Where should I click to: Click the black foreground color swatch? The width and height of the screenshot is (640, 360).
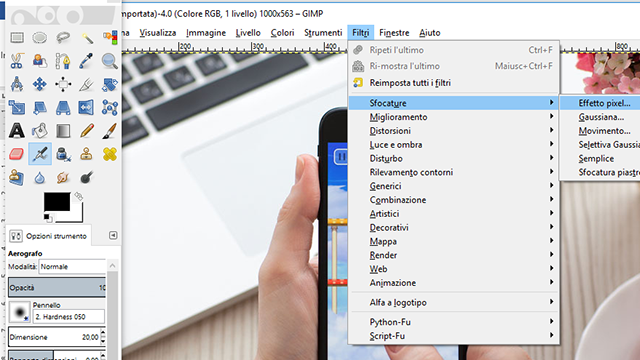57,202
